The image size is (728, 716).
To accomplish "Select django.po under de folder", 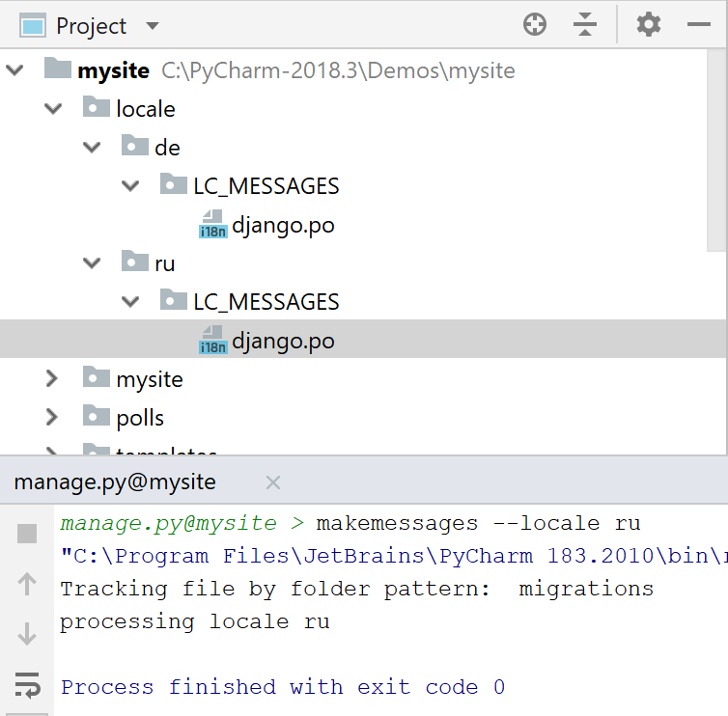I will pyautogui.click(x=283, y=225).
